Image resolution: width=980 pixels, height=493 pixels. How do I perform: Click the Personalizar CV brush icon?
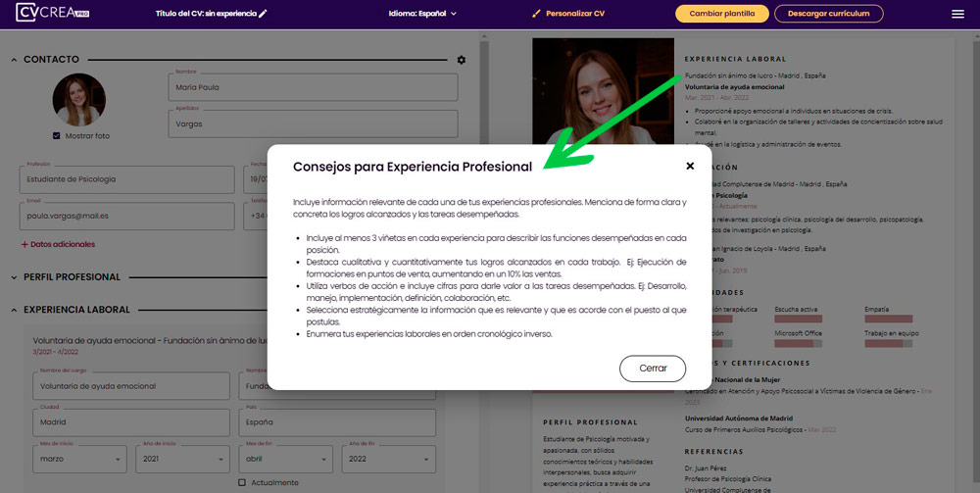click(x=536, y=13)
